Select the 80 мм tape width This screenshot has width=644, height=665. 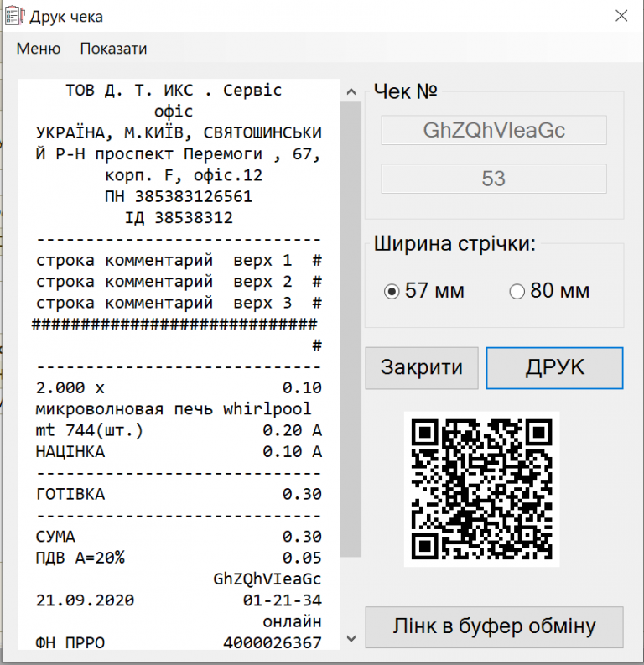pyautogui.click(x=549, y=291)
